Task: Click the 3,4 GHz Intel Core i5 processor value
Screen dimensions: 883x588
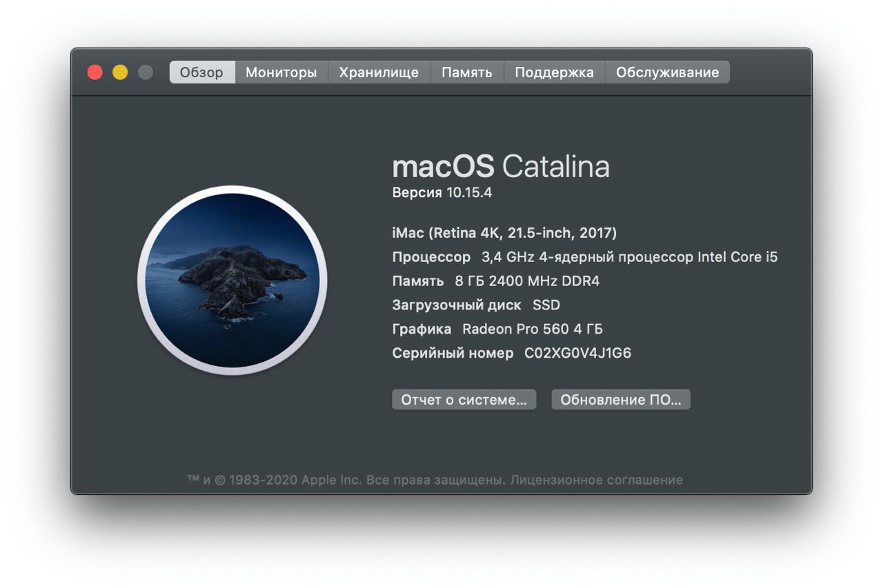Action: [x=629, y=257]
